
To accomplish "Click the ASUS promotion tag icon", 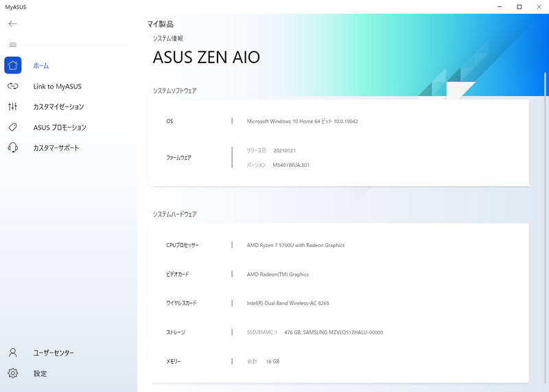I will pos(13,127).
